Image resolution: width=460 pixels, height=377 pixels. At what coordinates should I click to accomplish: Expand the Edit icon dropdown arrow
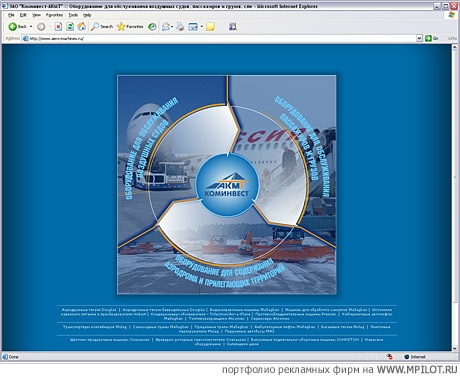click(x=202, y=27)
